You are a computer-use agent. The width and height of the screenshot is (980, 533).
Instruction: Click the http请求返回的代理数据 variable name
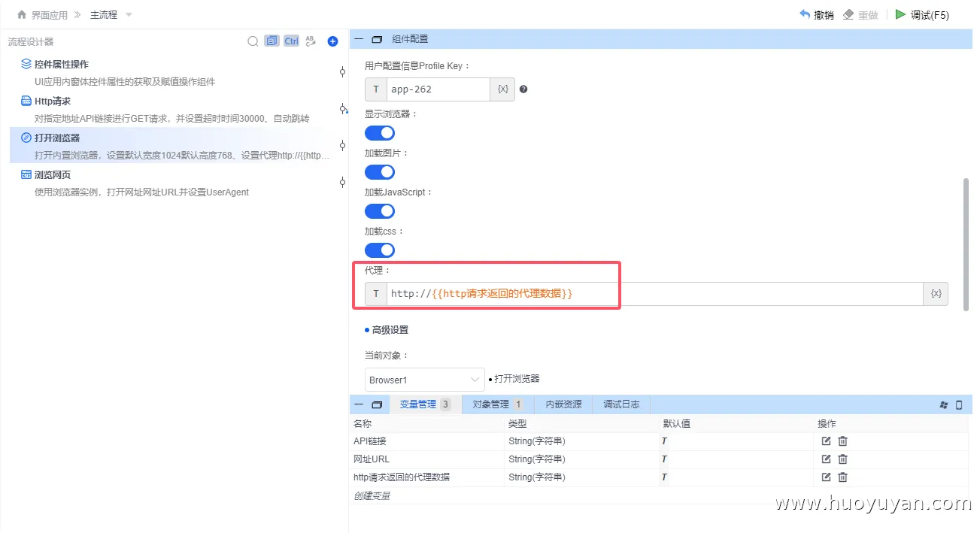point(402,477)
